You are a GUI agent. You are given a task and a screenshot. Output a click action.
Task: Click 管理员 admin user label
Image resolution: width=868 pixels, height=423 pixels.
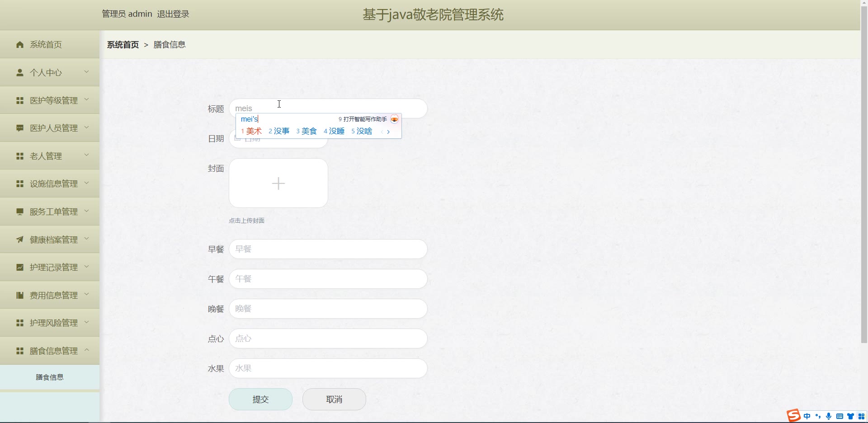[x=127, y=14]
